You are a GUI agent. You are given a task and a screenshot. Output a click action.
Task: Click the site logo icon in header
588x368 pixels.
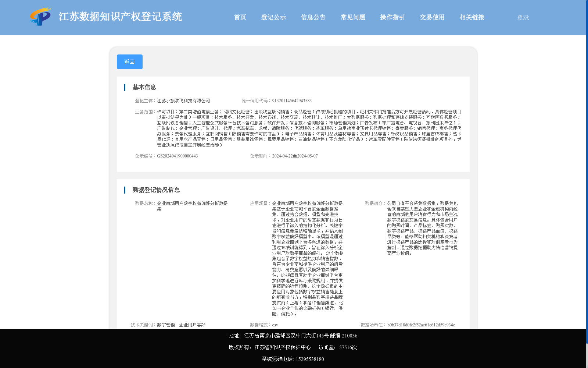click(x=40, y=17)
